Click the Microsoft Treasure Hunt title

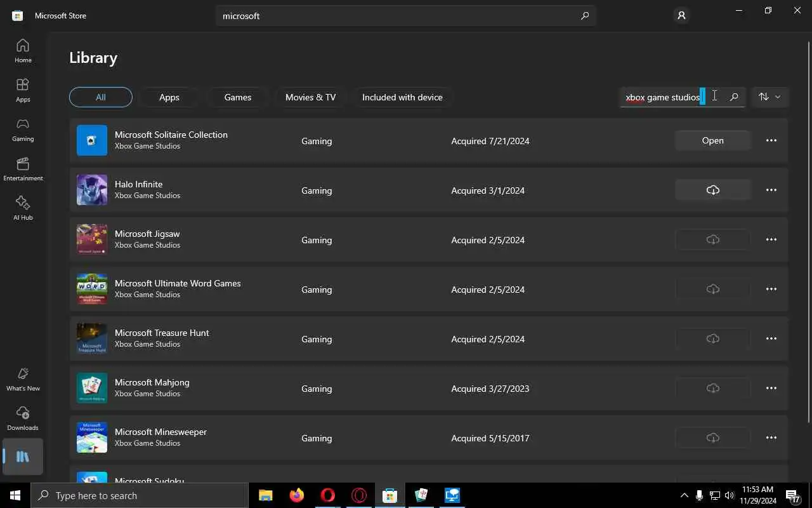[162, 333]
